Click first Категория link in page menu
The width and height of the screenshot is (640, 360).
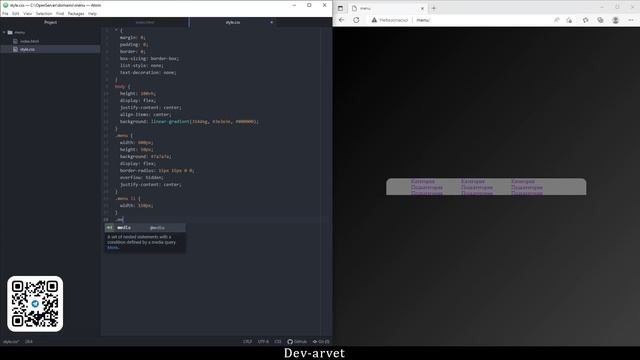click(x=423, y=181)
